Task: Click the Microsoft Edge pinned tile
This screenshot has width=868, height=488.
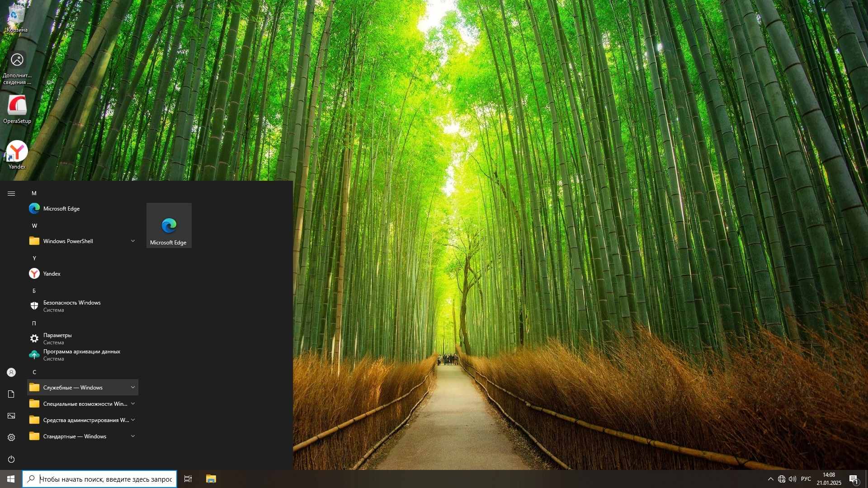Action: [x=169, y=225]
